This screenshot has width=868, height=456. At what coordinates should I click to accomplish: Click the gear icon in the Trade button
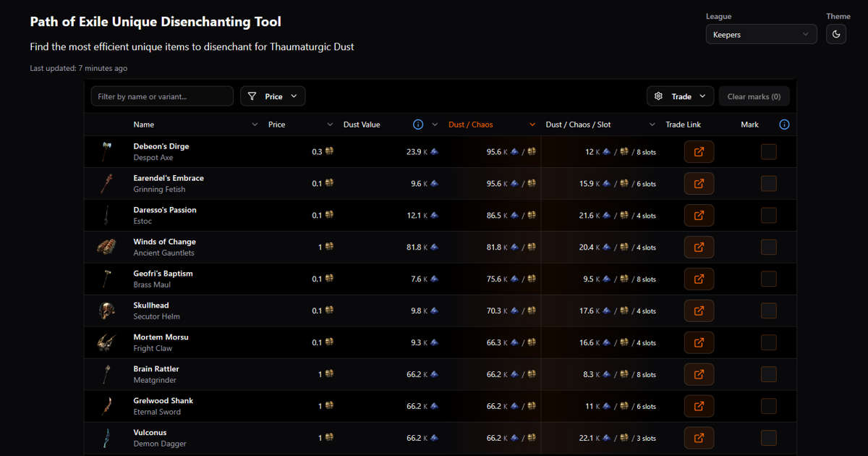(x=658, y=96)
